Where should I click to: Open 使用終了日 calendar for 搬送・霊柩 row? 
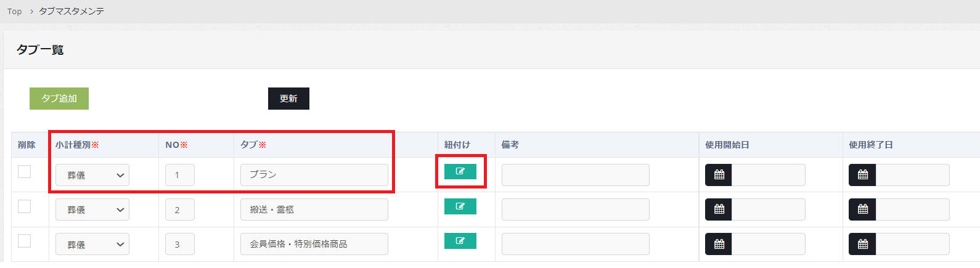pyautogui.click(x=862, y=209)
